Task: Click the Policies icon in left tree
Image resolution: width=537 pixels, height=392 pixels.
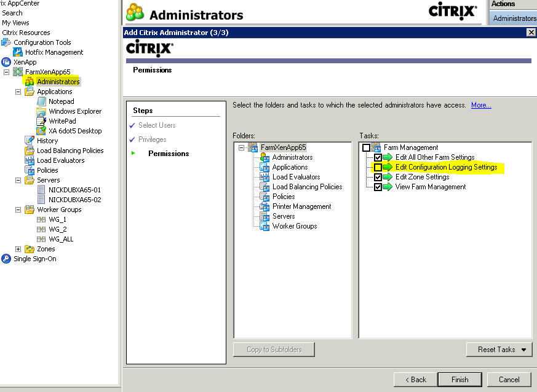Action: click(30, 170)
